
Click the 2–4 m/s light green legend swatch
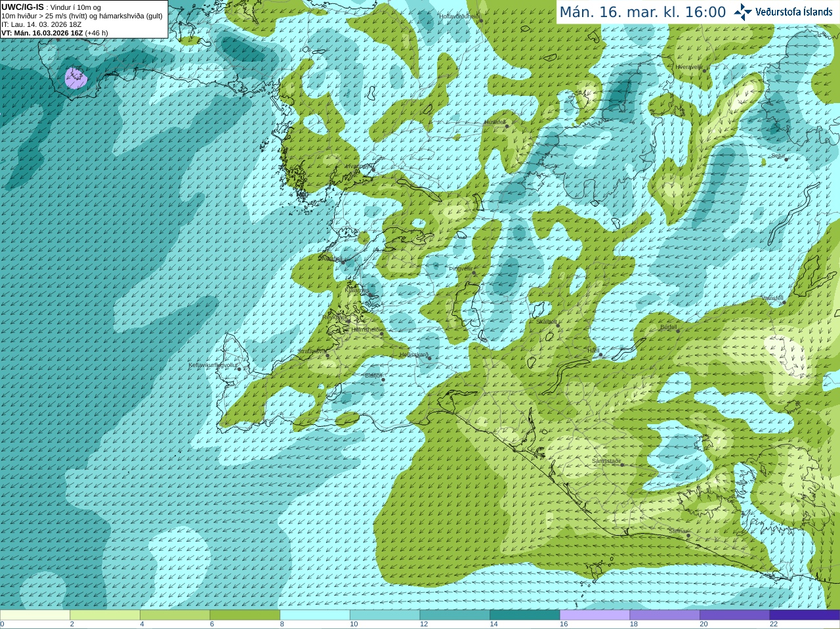tap(104, 615)
